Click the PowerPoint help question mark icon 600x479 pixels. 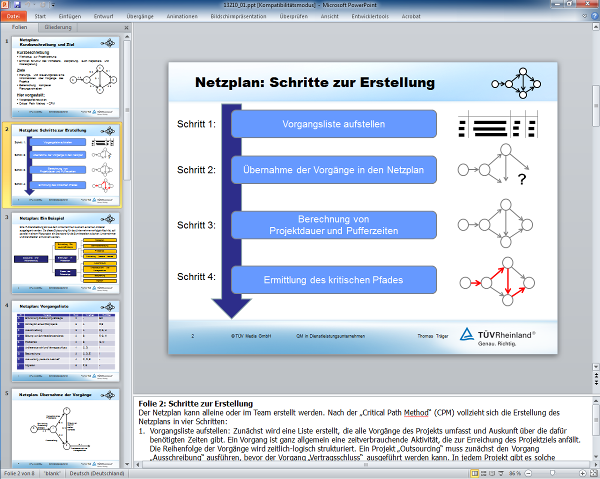tap(592, 17)
